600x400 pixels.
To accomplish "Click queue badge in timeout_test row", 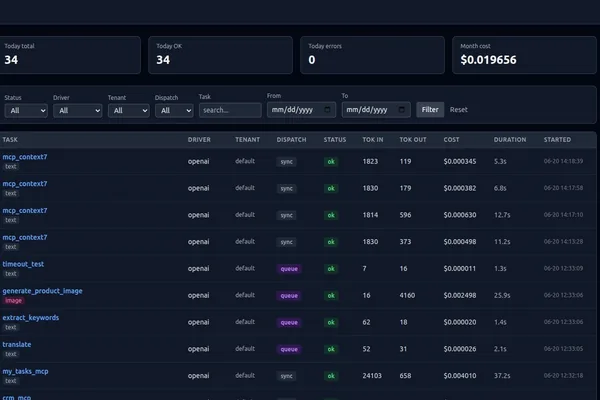I will [289, 269].
